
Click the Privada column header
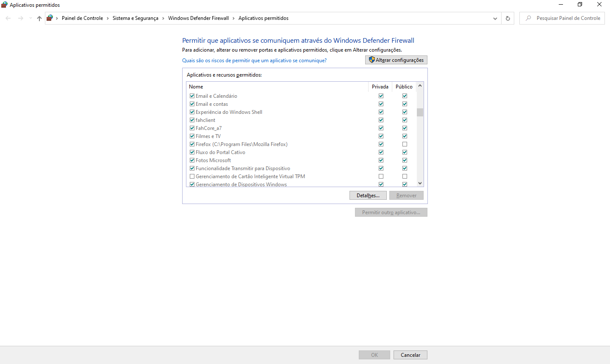point(380,87)
